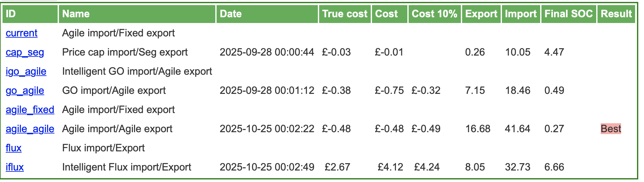Click the Final SOC column header

pos(569,14)
